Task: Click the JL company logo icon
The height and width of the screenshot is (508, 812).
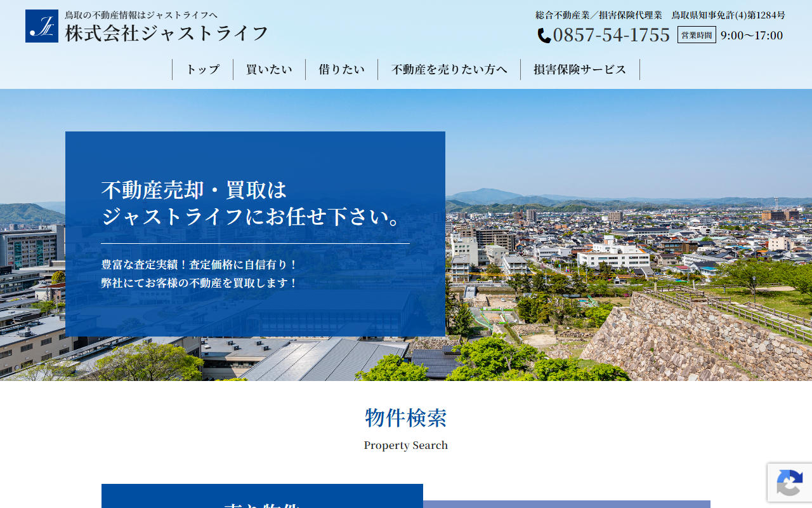Action: 42,26
